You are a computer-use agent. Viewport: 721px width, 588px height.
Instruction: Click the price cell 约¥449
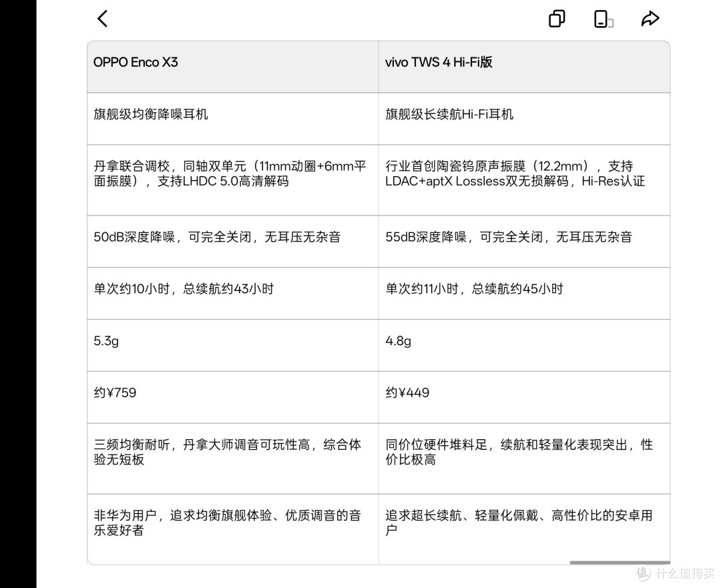[524, 397]
